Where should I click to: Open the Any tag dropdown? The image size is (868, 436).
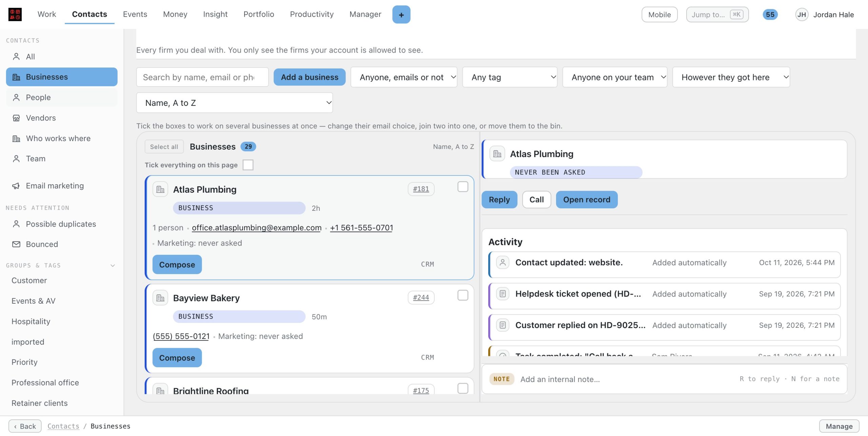pos(510,77)
